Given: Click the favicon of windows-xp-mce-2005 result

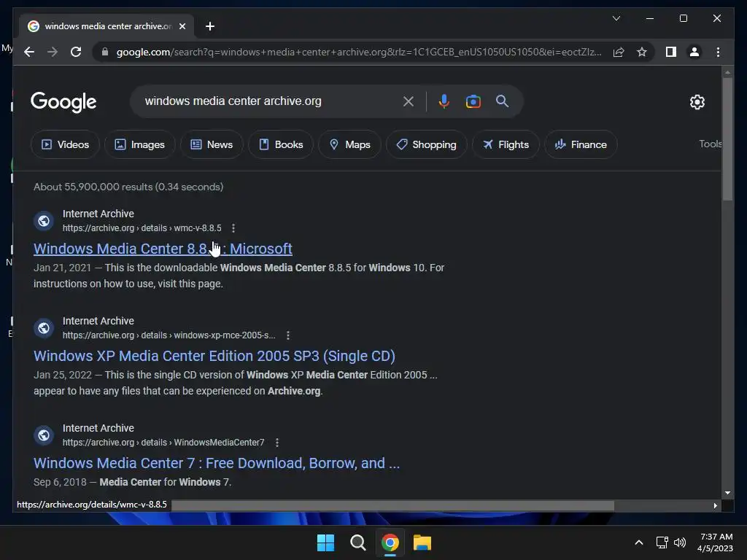Looking at the screenshot, I should 44,328.
